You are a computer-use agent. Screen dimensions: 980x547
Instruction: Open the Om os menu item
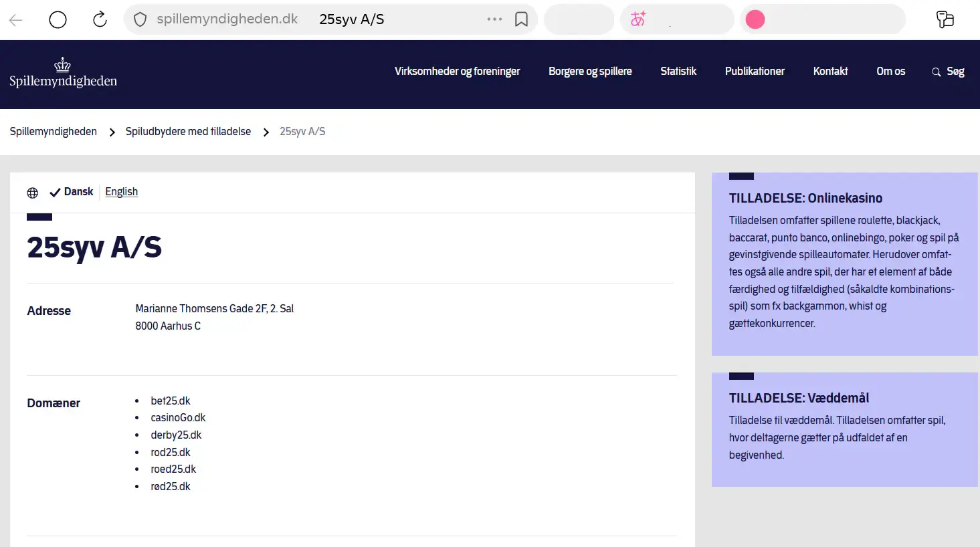point(890,72)
